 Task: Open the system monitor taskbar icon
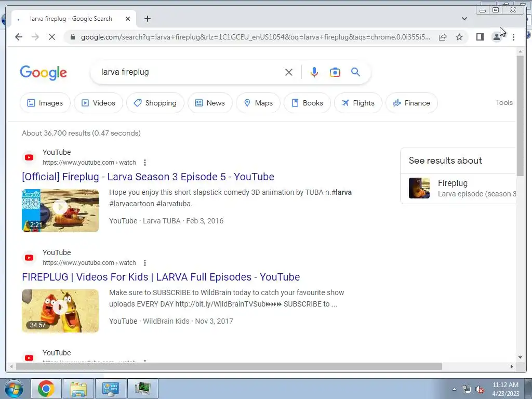[x=142, y=389]
